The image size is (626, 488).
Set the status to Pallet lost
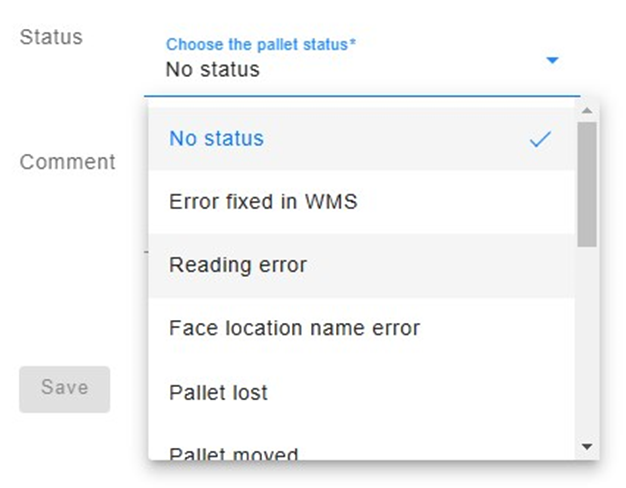[x=361, y=392]
